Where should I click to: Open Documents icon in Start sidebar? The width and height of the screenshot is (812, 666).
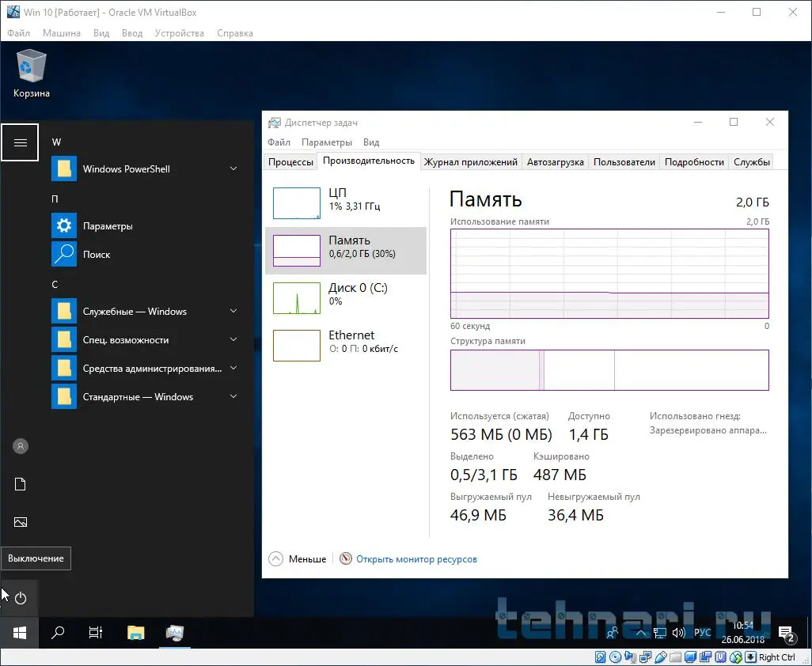[21, 484]
